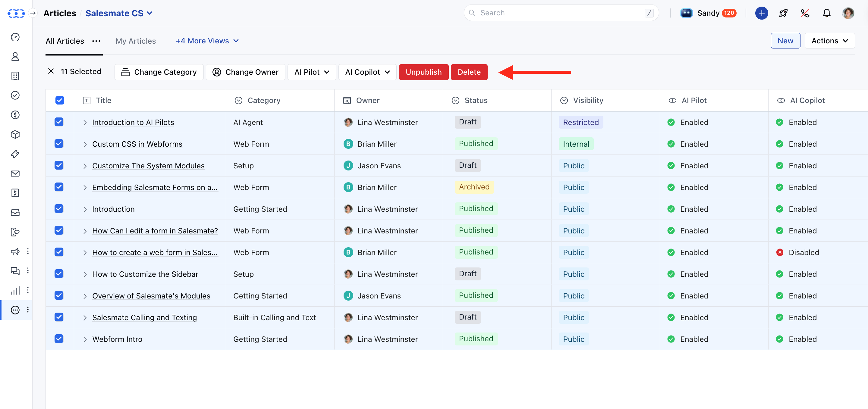The height and width of the screenshot is (409, 868).
Task: Uncheck Customize The System Modules checkbox
Action: tap(59, 165)
